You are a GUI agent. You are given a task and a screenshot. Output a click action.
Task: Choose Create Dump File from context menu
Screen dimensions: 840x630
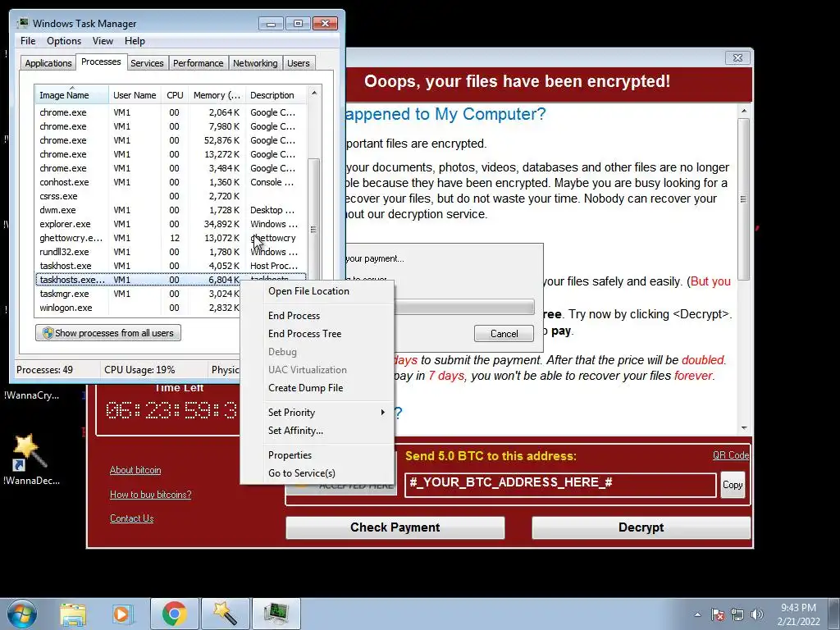click(317, 388)
